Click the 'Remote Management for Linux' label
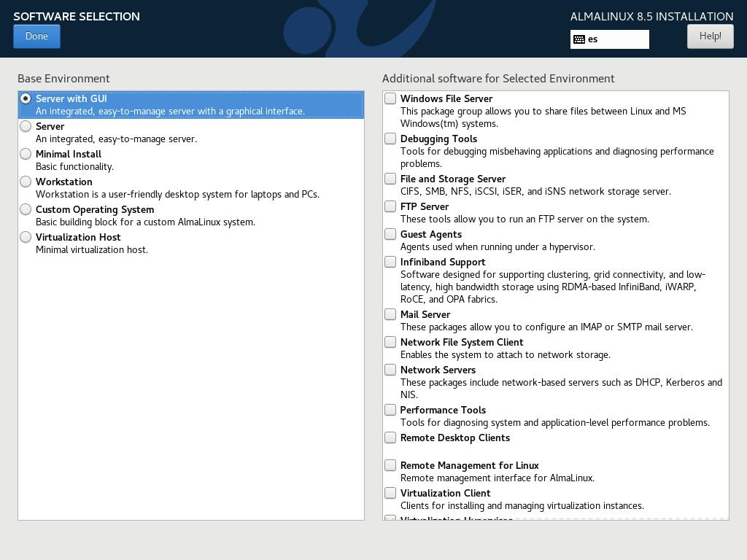The width and height of the screenshot is (747, 560). tap(470, 465)
